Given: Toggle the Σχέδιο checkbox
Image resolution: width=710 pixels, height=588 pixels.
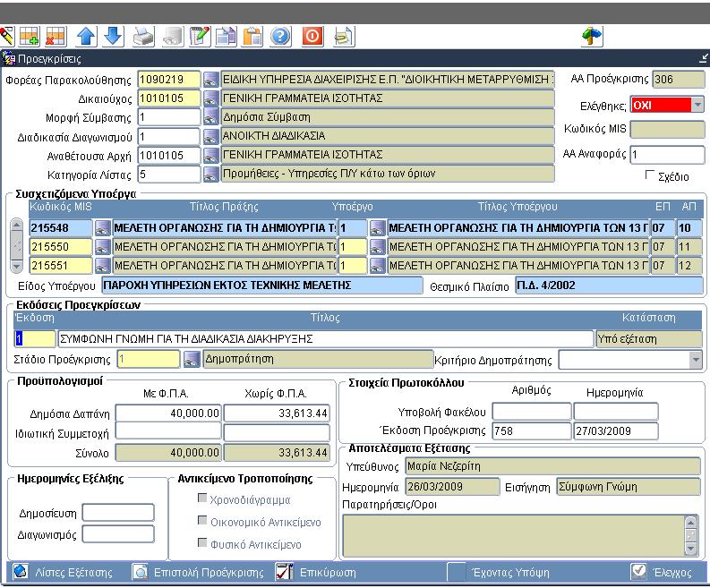Looking at the screenshot, I should (650, 175).
